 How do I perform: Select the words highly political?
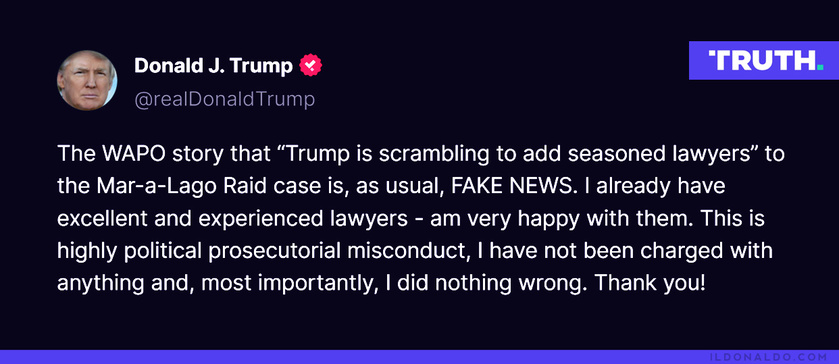(x=130, y=252)
